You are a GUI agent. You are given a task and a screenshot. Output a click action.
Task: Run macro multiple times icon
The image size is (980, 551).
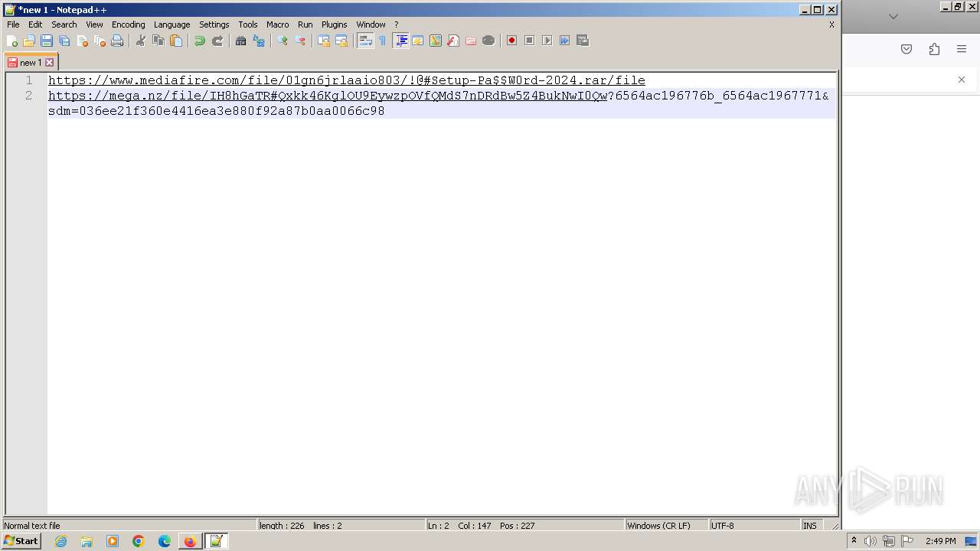coord(565,41)
